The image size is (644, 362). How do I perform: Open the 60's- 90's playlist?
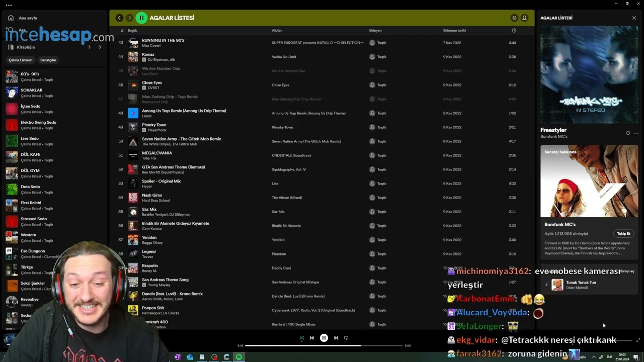coord(54,77)
